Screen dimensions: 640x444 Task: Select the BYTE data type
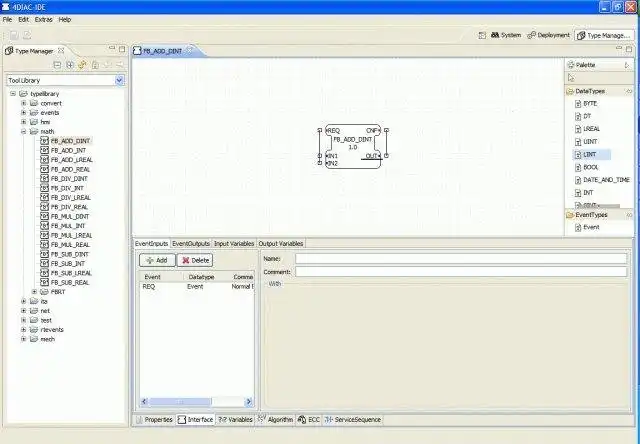point(586,104)
